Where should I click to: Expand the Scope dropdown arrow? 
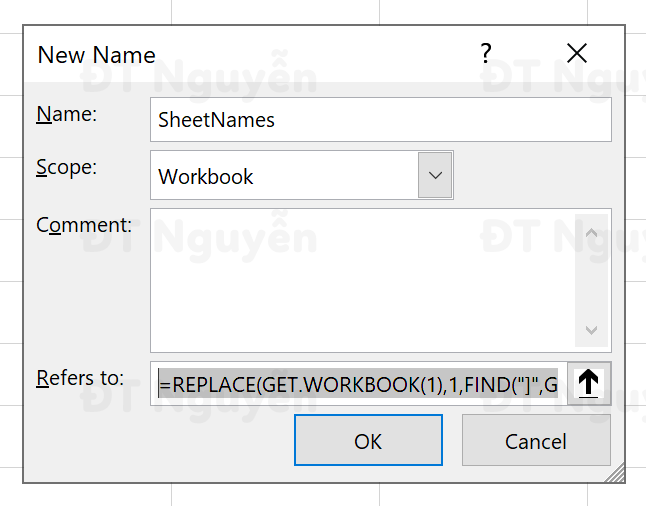[x=435, y=176]
